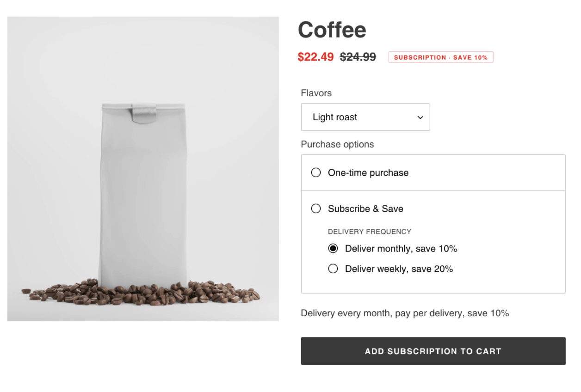
Task: Click the crossed-out $24.99 original price
Action: [358, 57]
